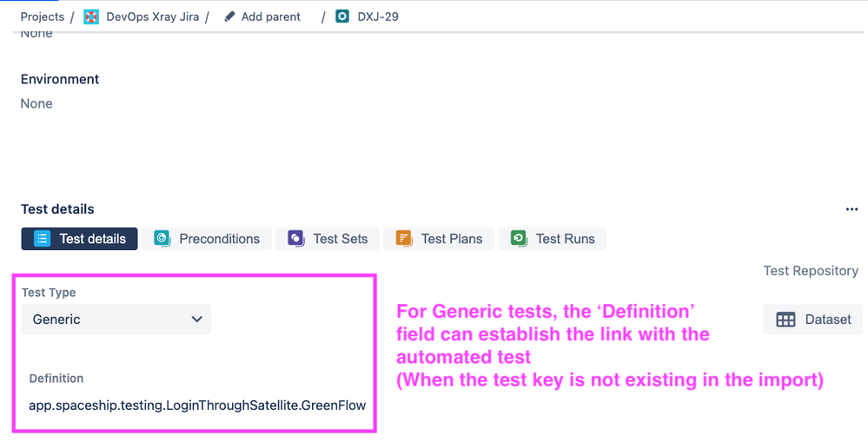Switch to the Test Plans tab

point(439,239)
